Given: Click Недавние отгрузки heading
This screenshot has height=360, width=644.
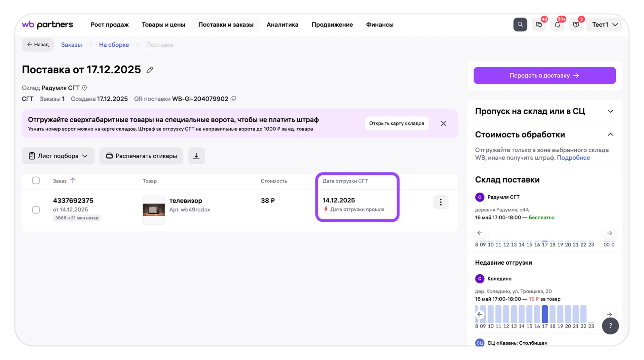Looking at the screenshot, I should [503, 263].
